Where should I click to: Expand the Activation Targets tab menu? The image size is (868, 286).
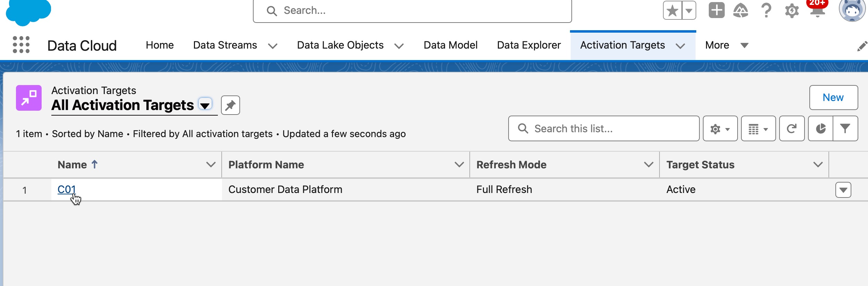(x=680, y=46)
